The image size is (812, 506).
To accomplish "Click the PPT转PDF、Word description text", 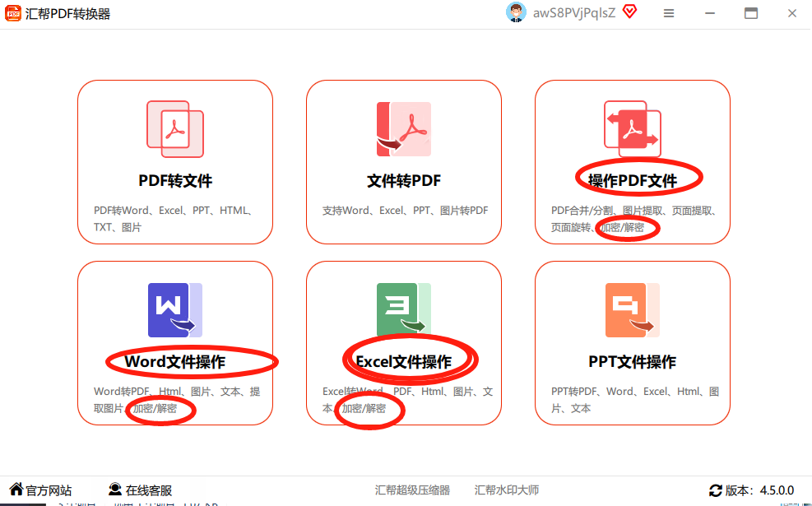I will 635,400.
